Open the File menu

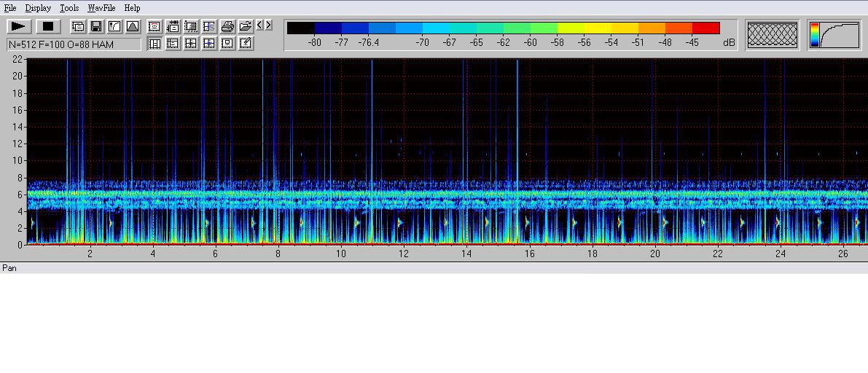10,8
